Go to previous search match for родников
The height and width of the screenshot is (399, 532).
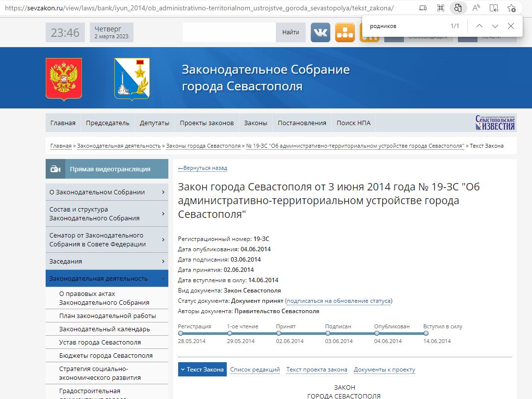click(x=479, y=26)
